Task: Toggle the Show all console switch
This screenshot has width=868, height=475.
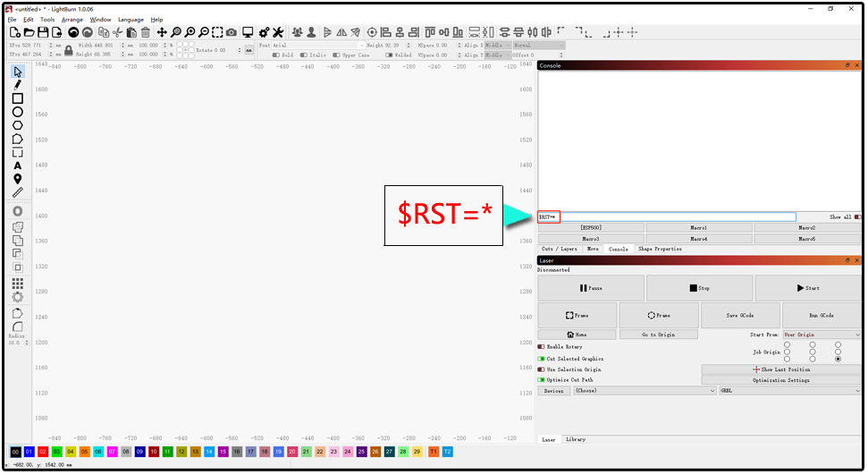Action: coord(857,217)
